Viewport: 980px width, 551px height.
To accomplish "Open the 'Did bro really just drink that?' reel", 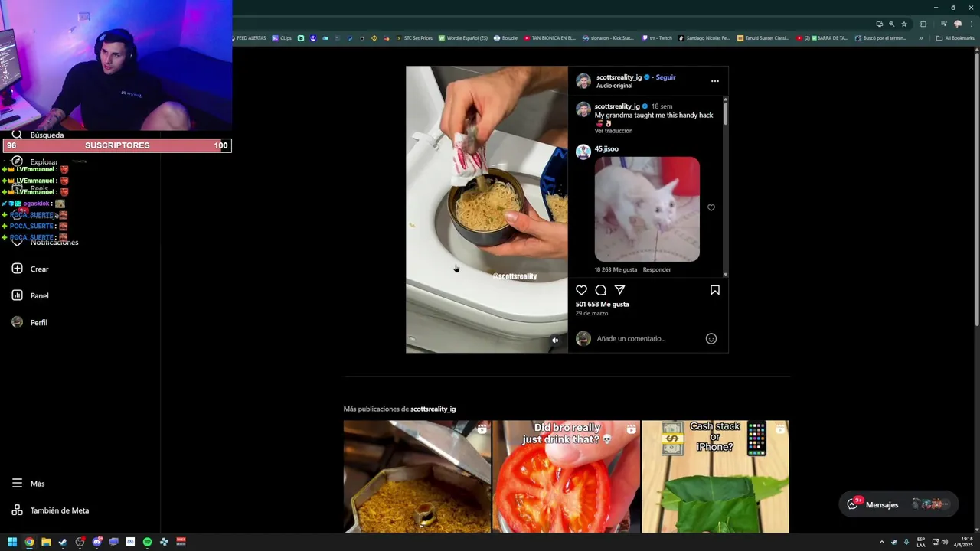I will click(x=566, y=476).
